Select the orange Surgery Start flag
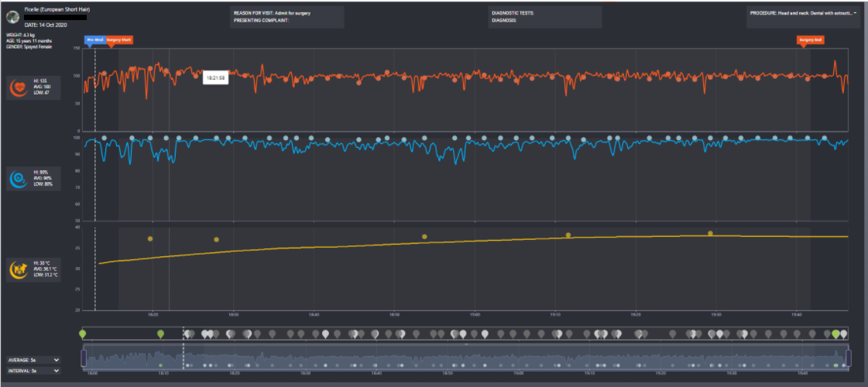The width and height of the screenshot is (868, 387). [119, 40]
